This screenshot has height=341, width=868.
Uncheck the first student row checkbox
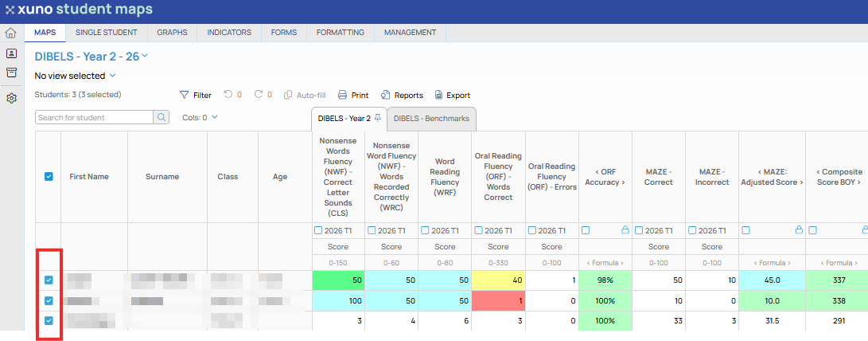click(x=49, y=280)
